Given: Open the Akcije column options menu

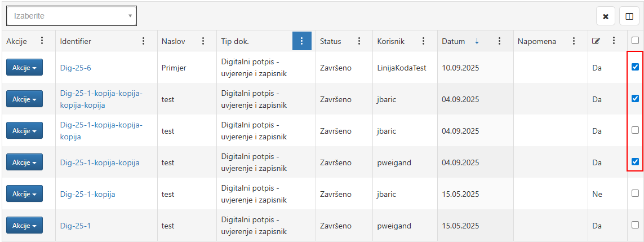Looking at the screenshot, I should pos(42,41).
